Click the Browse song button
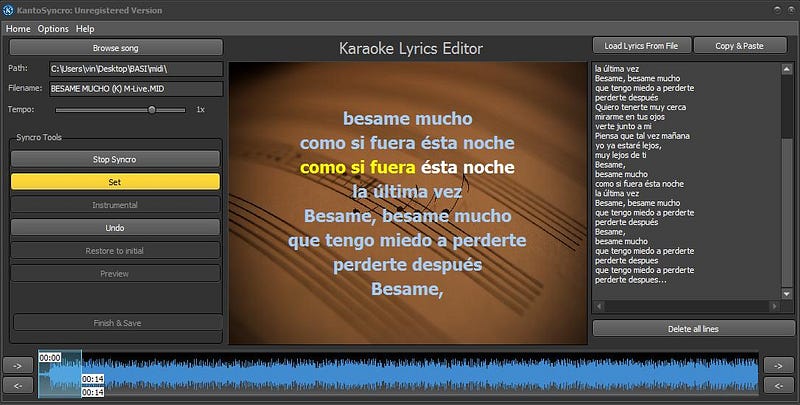Screen dimensions: 800x405 115,48
